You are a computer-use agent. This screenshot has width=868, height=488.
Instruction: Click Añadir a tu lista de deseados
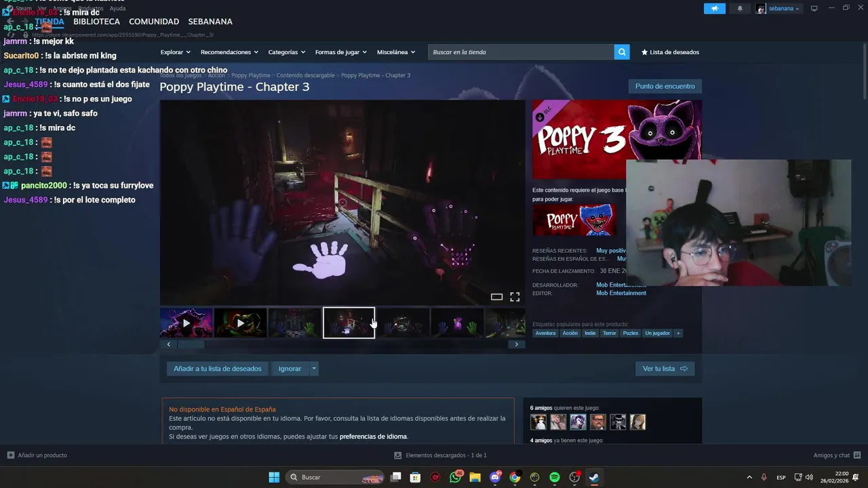click(x=217, y=369)
